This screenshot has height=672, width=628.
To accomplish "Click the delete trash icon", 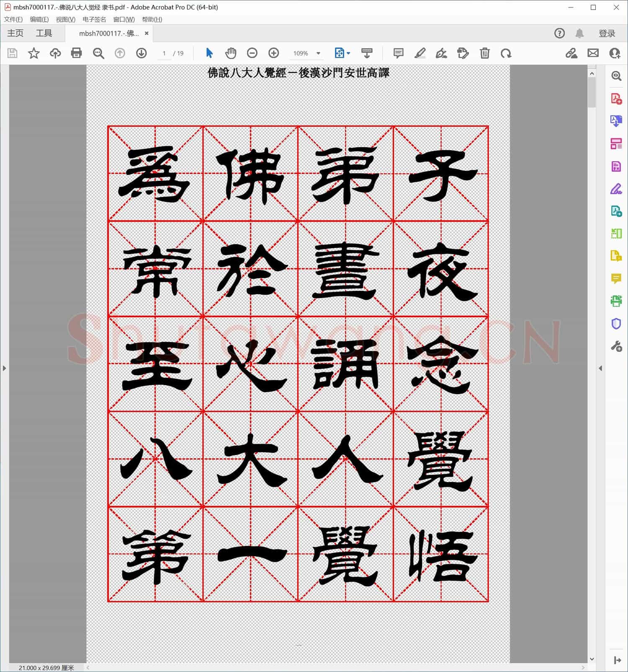I will [485, 53].
